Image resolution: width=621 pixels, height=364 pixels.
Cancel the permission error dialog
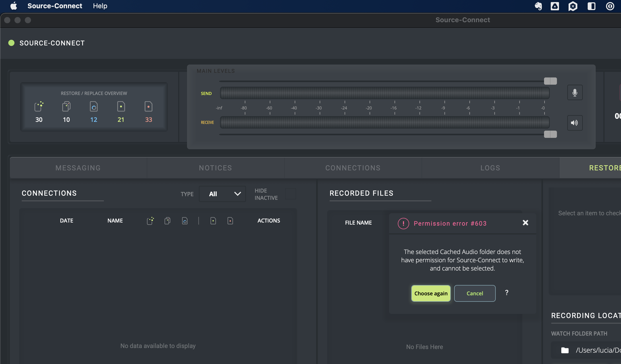(x=475, y=294)
